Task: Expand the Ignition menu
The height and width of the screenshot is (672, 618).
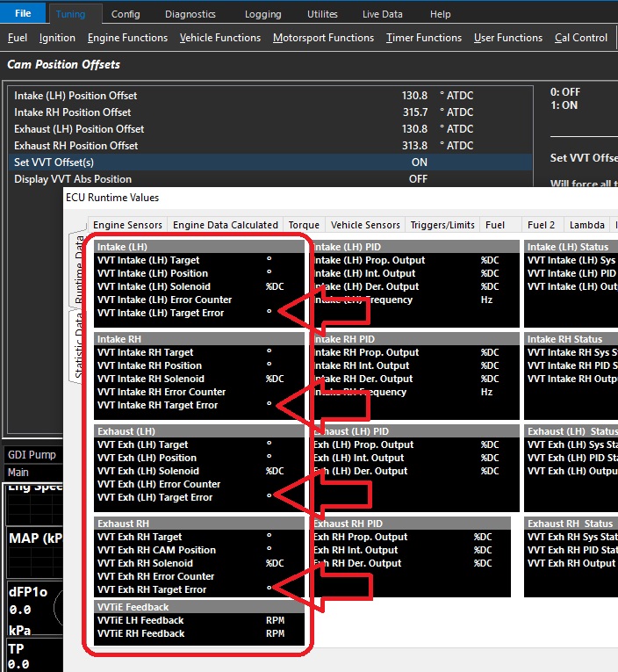Action: coord(57,38)
